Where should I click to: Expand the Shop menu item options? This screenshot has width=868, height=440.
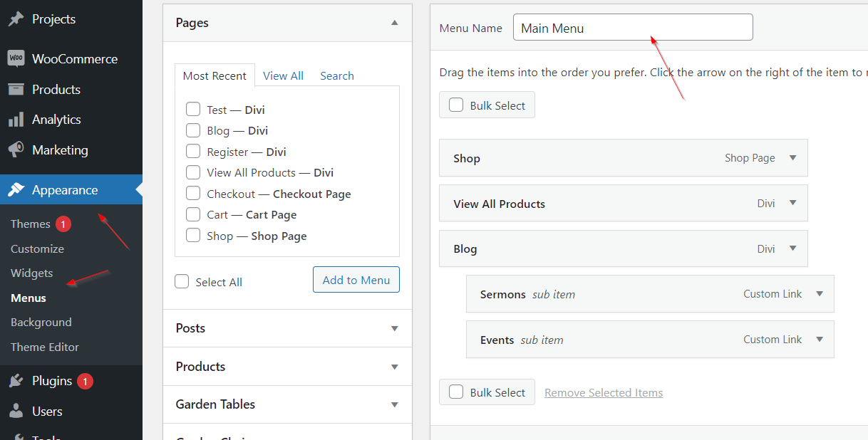pyautogui.click(x=792, y=158)
